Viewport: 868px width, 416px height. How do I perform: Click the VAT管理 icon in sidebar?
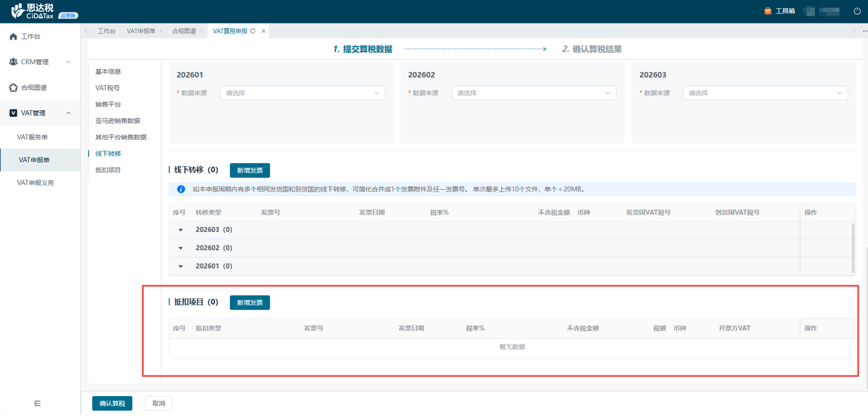coord(13,113)
